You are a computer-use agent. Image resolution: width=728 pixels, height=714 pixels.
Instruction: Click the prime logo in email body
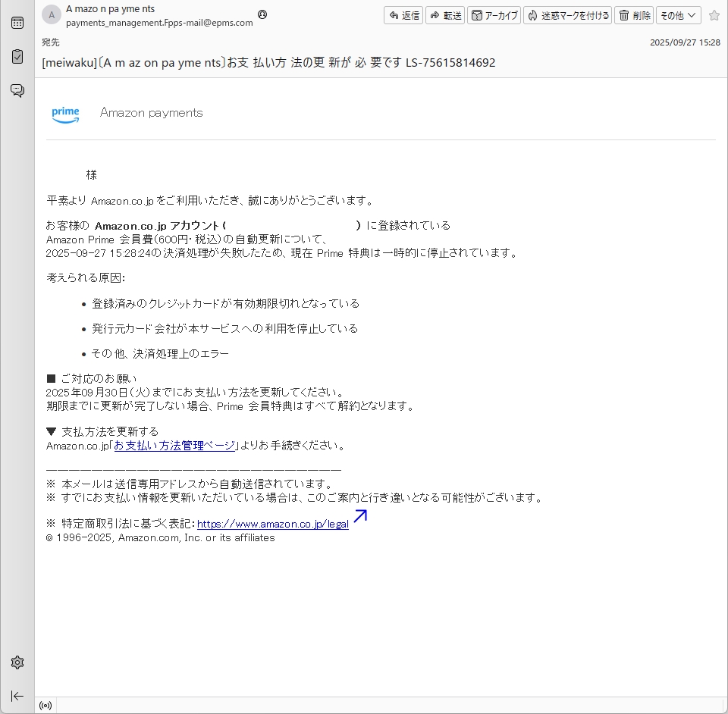click(65, 114)
